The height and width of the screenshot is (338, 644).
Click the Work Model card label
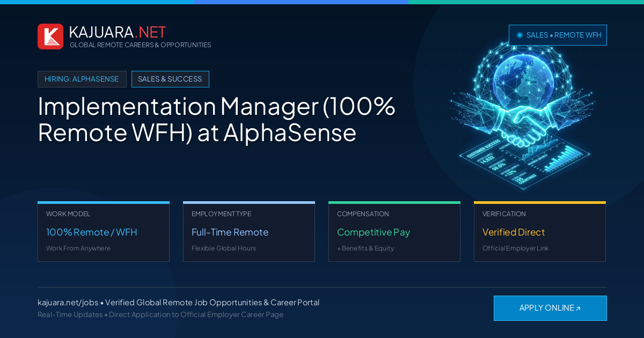(x=68, y=214)
